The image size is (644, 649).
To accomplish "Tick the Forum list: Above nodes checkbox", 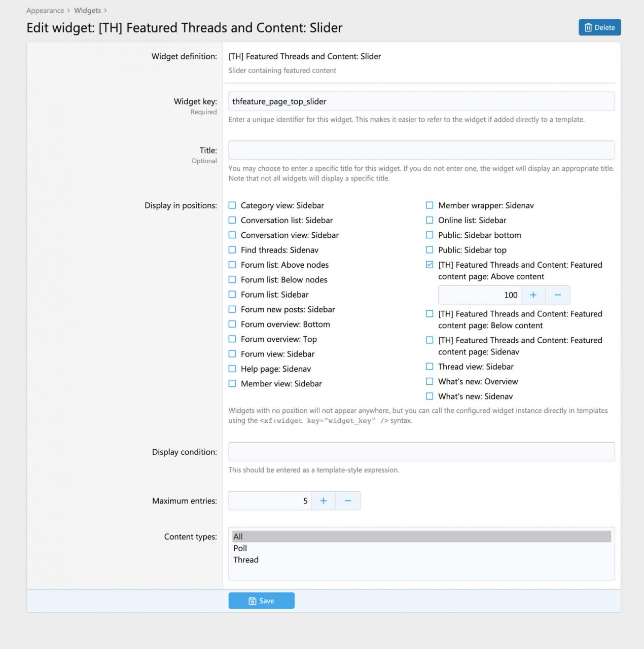I will tap(232, 265).
